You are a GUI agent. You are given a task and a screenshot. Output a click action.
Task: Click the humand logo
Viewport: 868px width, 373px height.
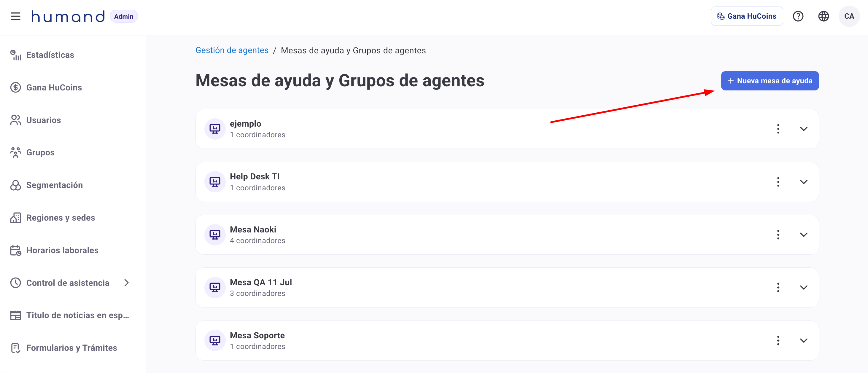[68, 16]
